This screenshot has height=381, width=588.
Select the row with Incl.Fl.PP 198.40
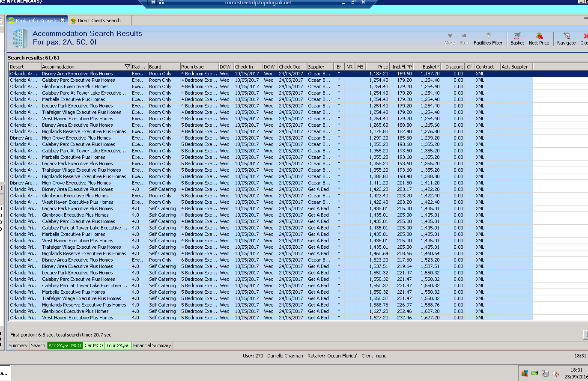tap(271, 176)
